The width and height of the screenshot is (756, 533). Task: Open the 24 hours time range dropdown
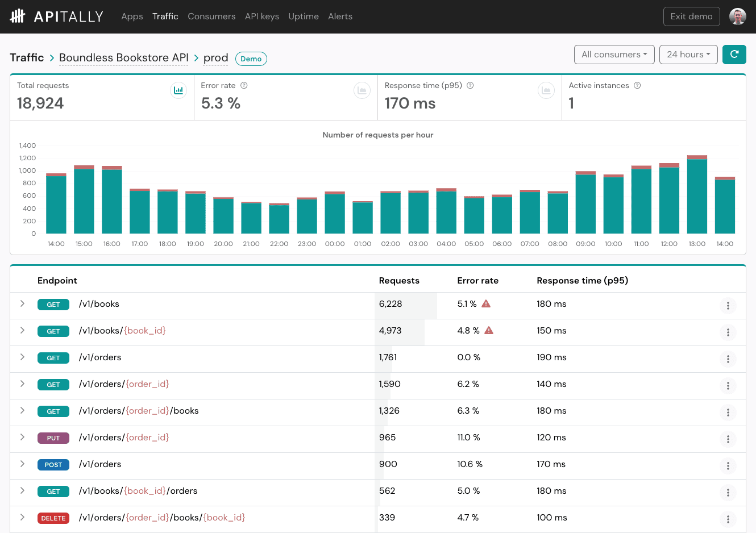[x=688, y=54]
